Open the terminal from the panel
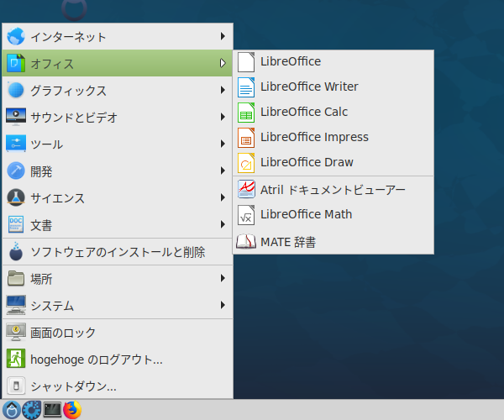 pyautogui.click(x=52, y=410)
